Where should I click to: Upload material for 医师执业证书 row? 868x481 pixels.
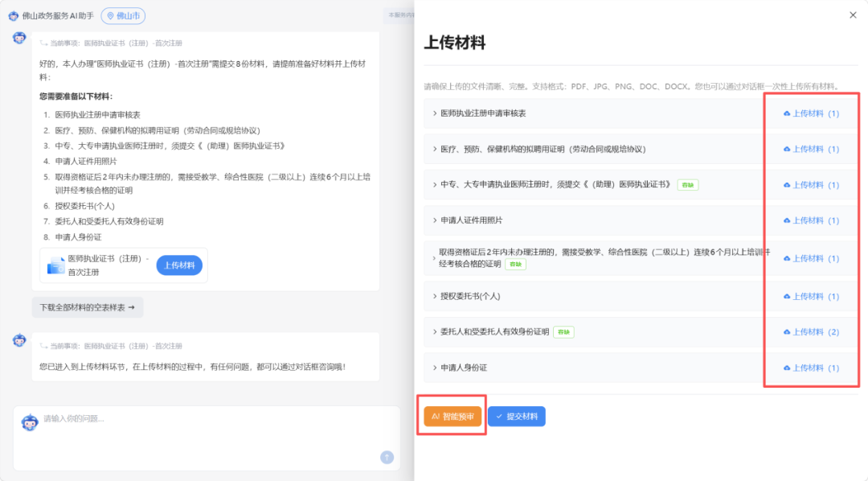(x=811, y=184)
